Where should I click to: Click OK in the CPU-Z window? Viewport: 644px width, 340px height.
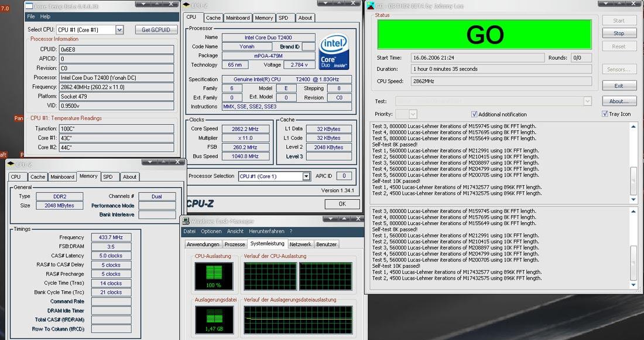click(x=342, y=204)
